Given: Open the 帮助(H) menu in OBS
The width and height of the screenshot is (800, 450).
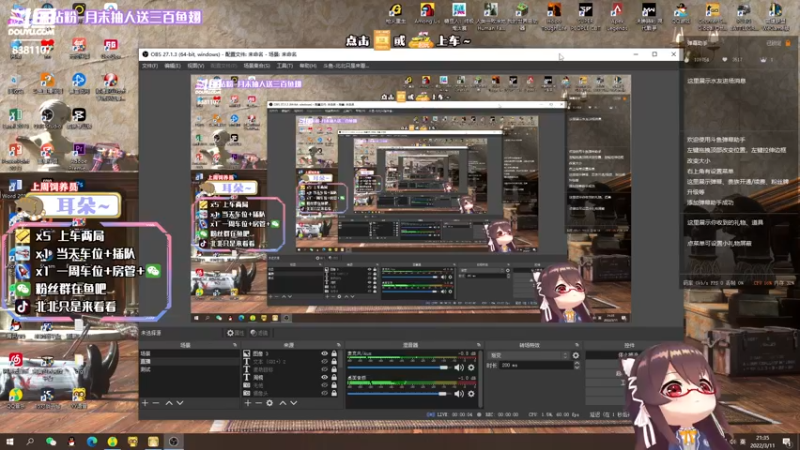Looking at the screenshot, I should coord(308,66).
